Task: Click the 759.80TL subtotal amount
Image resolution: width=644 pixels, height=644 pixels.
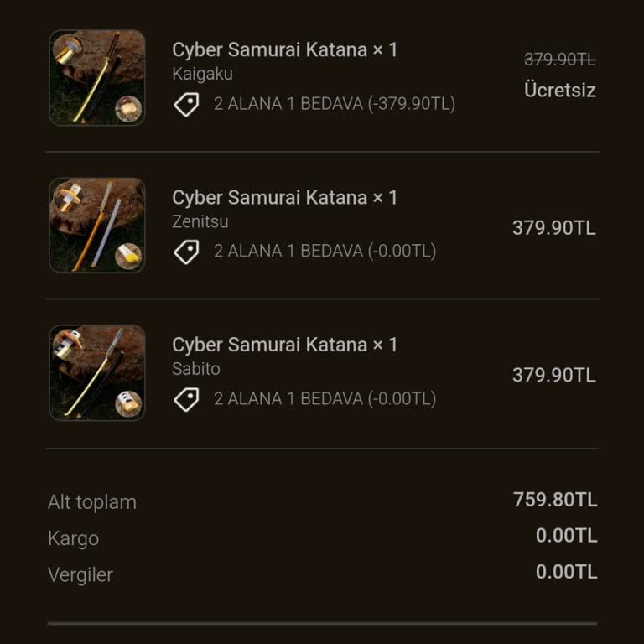Action: pyautogui.click(x=555, y=501)
